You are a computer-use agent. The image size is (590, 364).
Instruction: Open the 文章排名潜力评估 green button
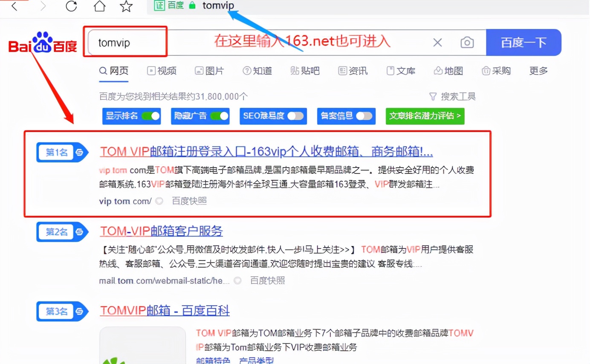tap(425, 116)
